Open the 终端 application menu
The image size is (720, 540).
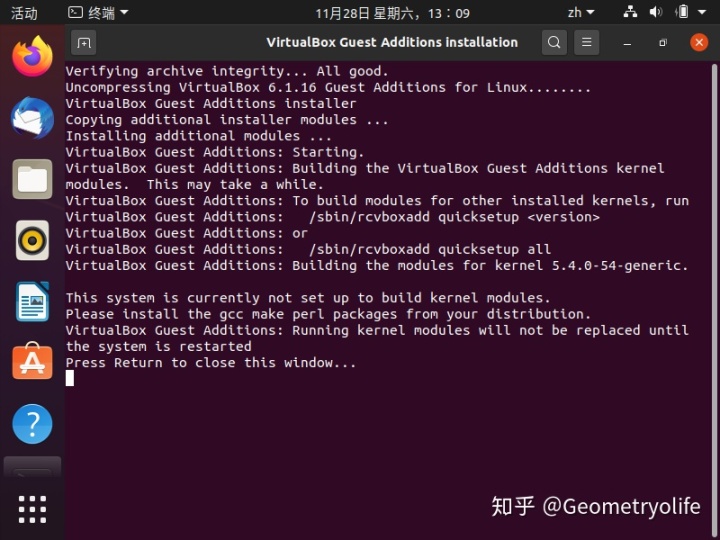98,12
